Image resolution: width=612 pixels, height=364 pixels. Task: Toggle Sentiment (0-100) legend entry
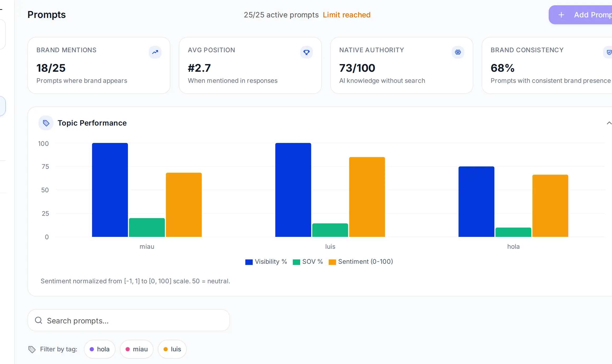361,262
